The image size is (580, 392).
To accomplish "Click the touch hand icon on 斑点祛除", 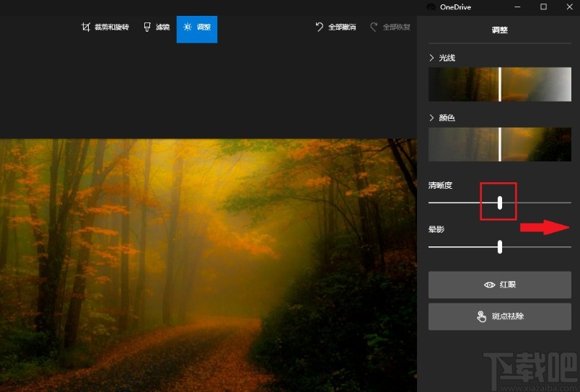I will point(481,316).
